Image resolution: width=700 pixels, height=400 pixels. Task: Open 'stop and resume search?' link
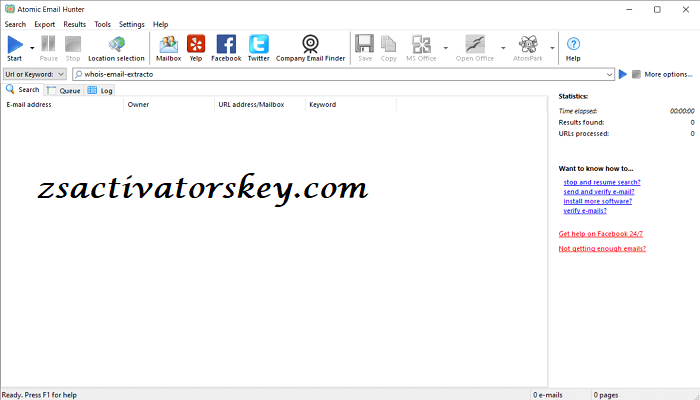602,182
